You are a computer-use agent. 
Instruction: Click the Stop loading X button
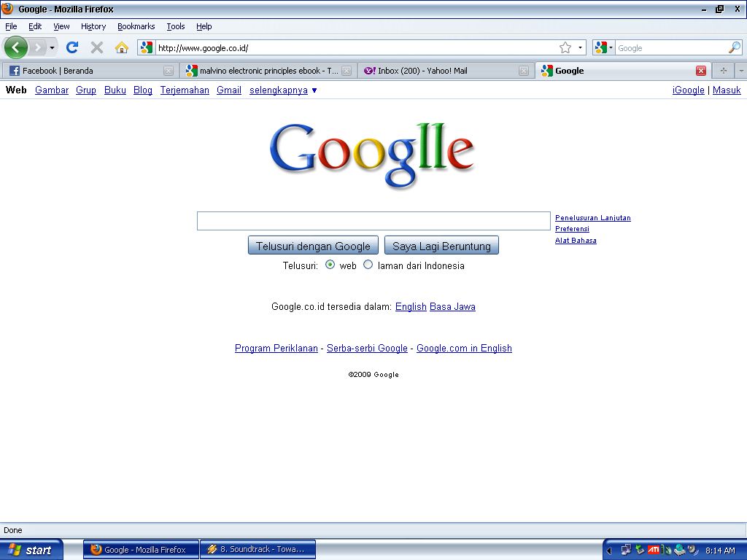pos(97,47)
